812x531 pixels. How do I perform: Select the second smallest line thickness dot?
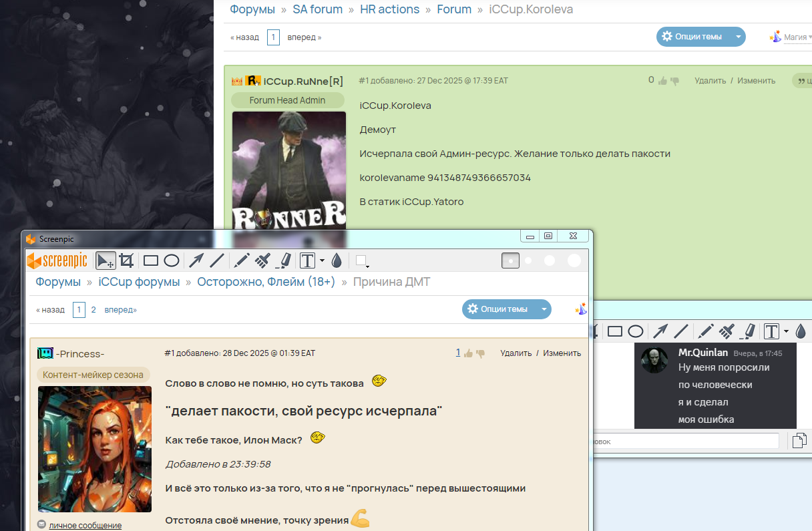pos(528,260)
